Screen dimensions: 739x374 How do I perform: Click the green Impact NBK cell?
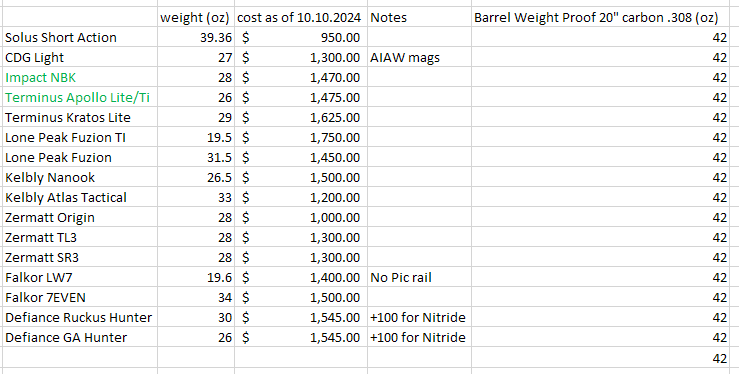(x=79, y=77)
